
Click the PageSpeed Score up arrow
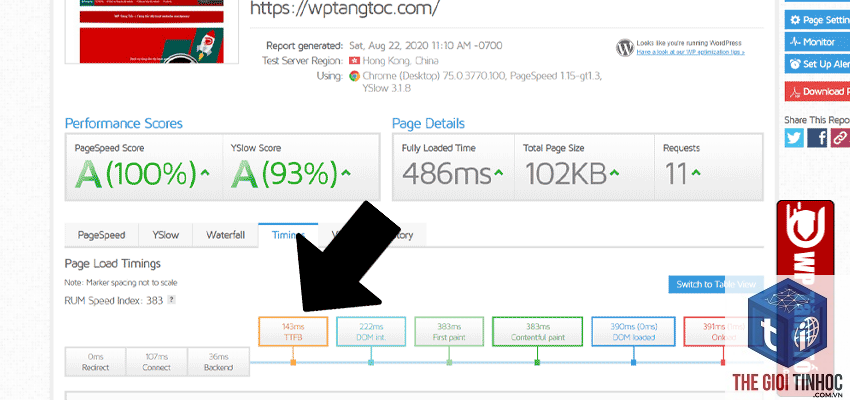tap(205, 173)
